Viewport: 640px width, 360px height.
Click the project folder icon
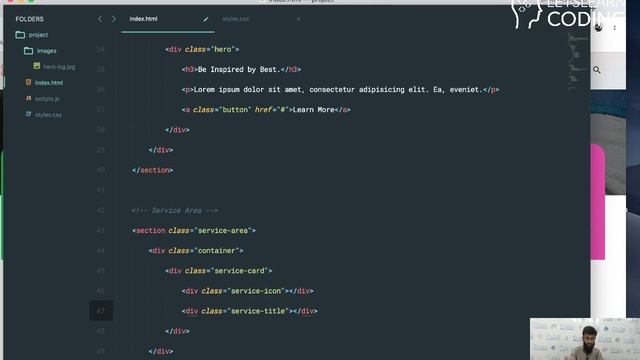coord(20,35)
